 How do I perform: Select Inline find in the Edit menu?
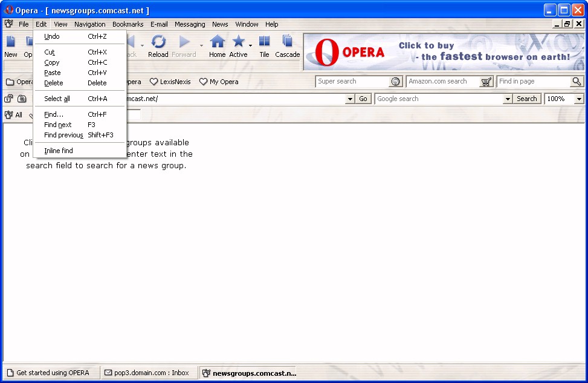click(59, 151)
